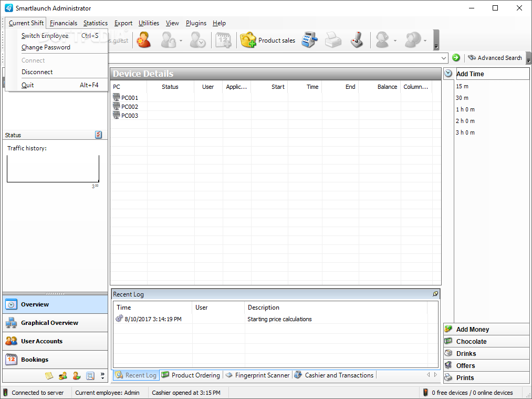Select Quit from the menu
This screenshot has width=532, height=399.
pyautogui.click(x=57, y=85)
